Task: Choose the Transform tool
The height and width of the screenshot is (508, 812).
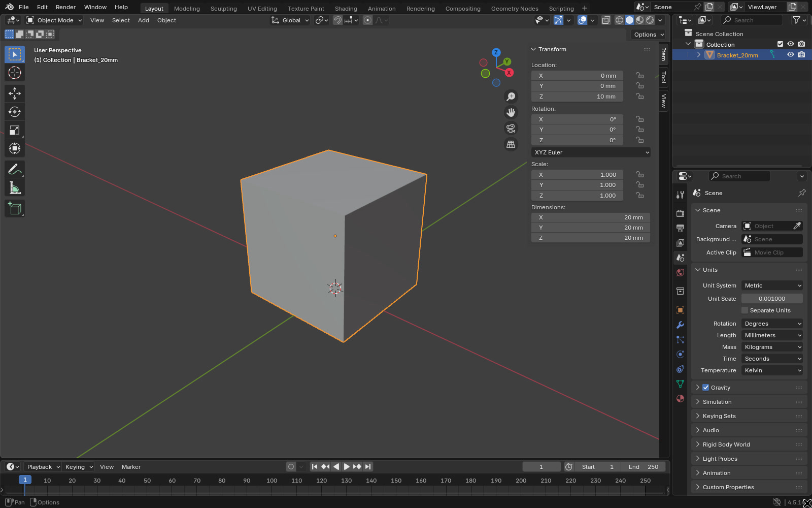Action: 15,148
